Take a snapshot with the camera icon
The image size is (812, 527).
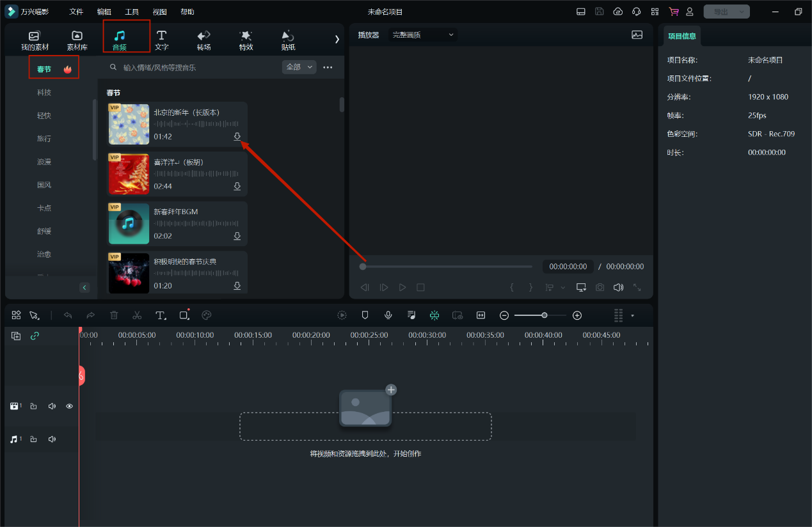pyautogui.click(x=600, y=287)
